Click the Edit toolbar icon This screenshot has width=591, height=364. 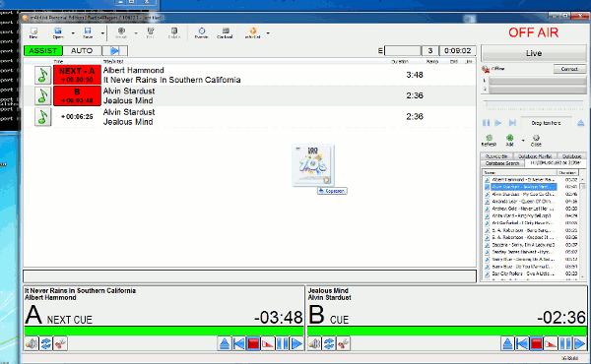[x=151, y=32]
